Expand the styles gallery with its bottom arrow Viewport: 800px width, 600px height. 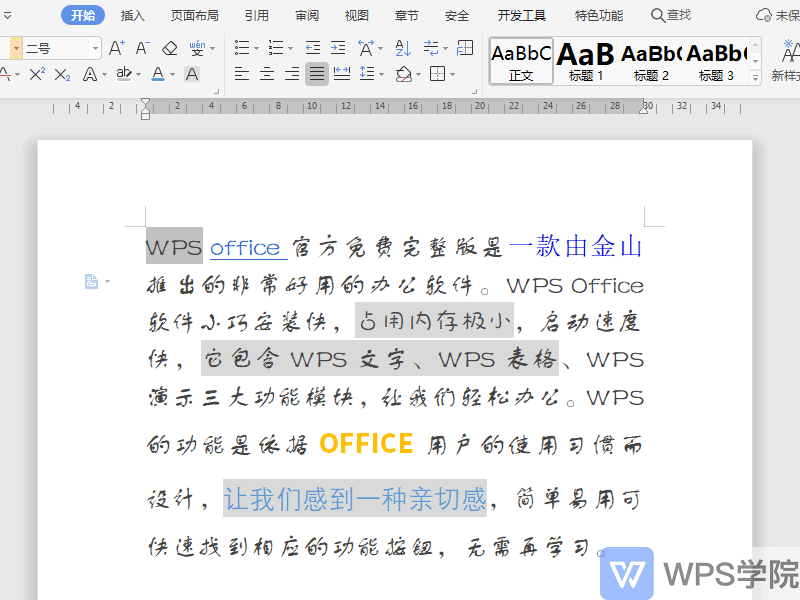click(756, 78)
